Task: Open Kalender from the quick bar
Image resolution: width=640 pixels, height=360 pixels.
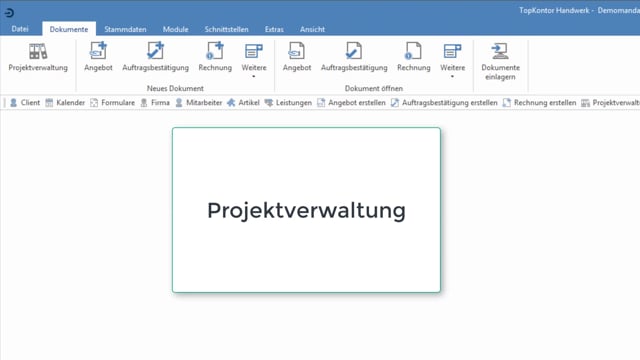Action: point(65,102)
